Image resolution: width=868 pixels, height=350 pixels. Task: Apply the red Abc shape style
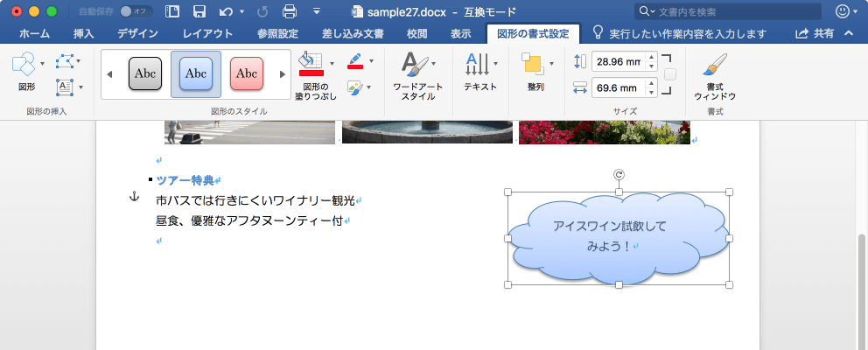point(247,73)
